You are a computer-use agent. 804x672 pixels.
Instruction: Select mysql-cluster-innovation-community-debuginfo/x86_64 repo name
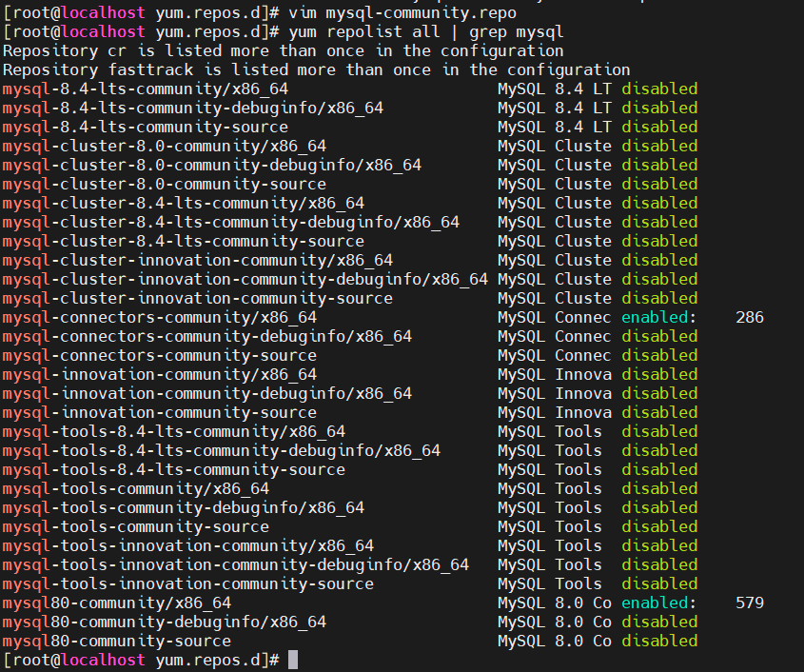click(245, 279)
